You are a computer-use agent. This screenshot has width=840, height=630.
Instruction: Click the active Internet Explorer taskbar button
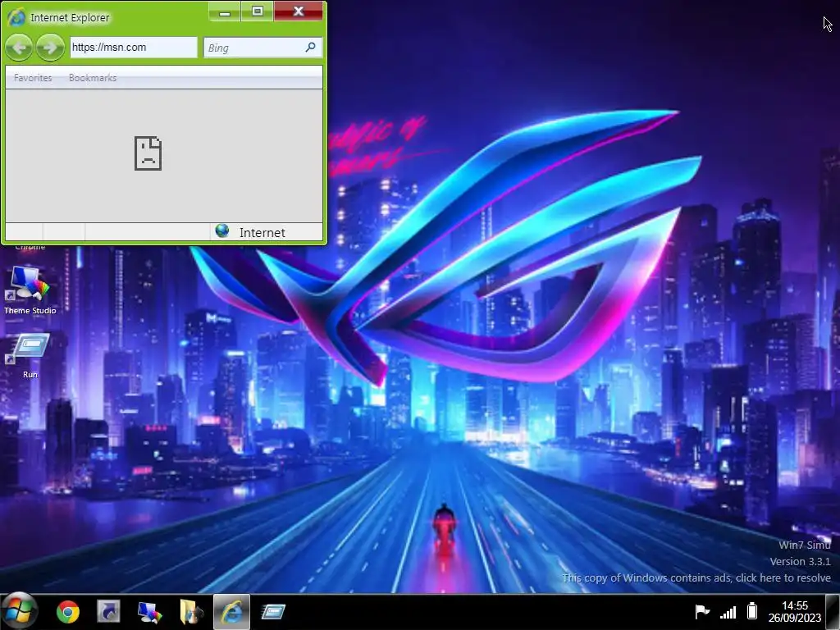click(231, 612)
